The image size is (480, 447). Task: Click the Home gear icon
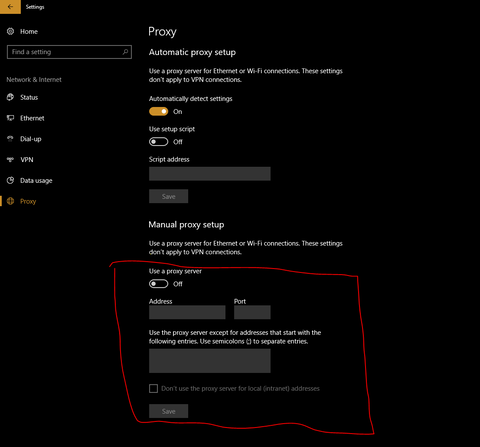tap(11, 31)
